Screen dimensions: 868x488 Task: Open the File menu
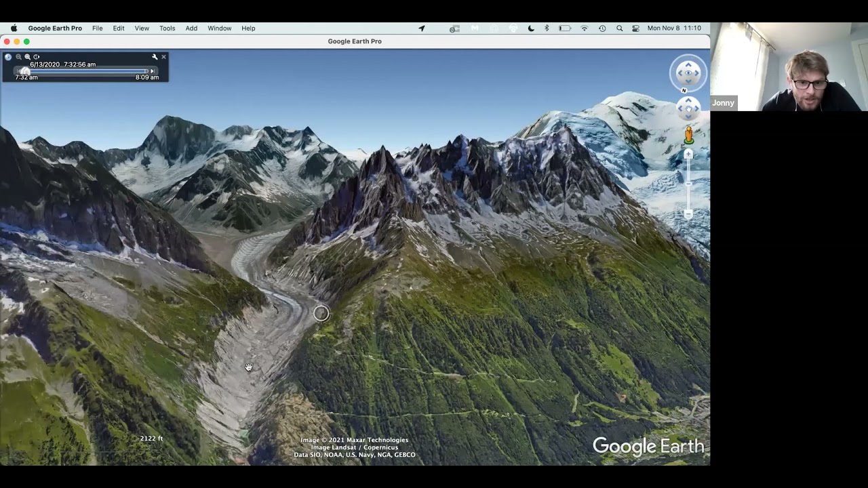click(97, 28)
